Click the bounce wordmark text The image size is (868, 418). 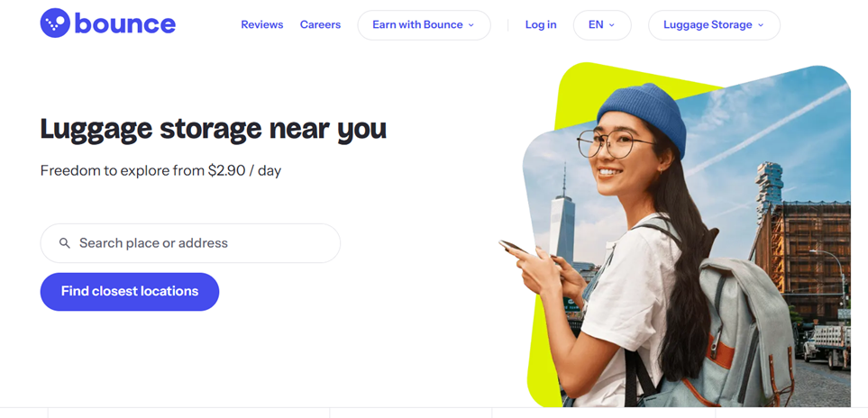coord(124,23)
